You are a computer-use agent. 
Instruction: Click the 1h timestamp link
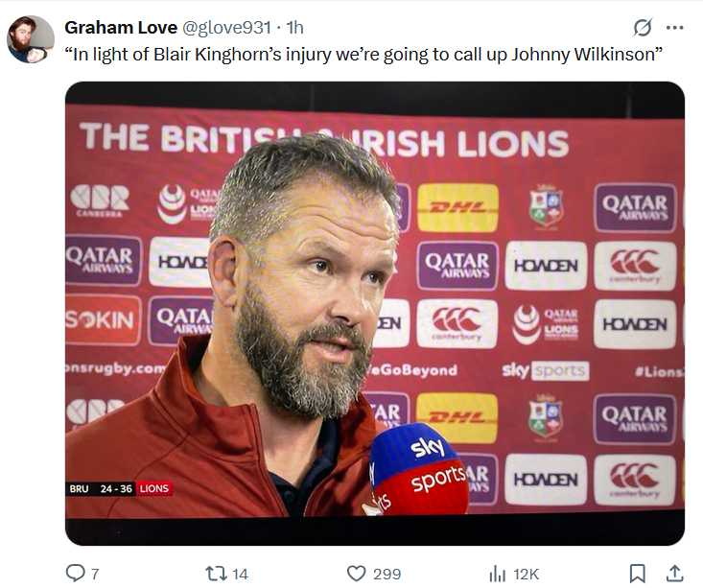(295, 28)
